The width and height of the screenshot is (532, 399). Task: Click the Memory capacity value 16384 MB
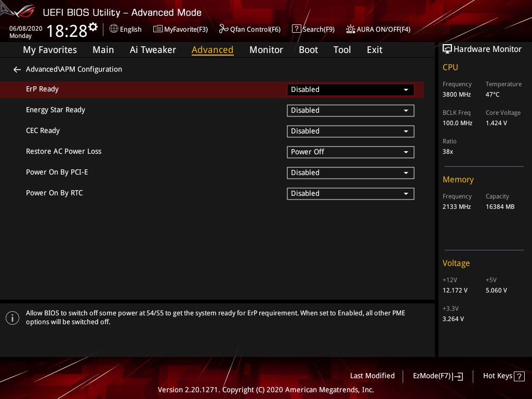click(500, 207)
